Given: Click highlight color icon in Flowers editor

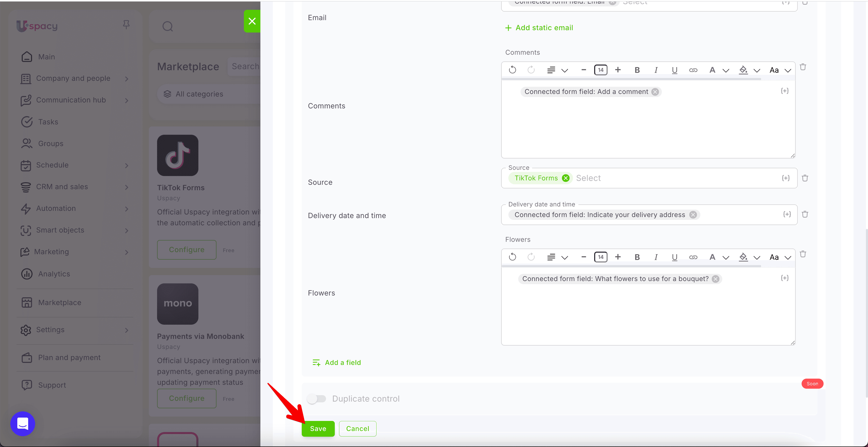Looking at the screenshot, I should [x=743, y=257].
